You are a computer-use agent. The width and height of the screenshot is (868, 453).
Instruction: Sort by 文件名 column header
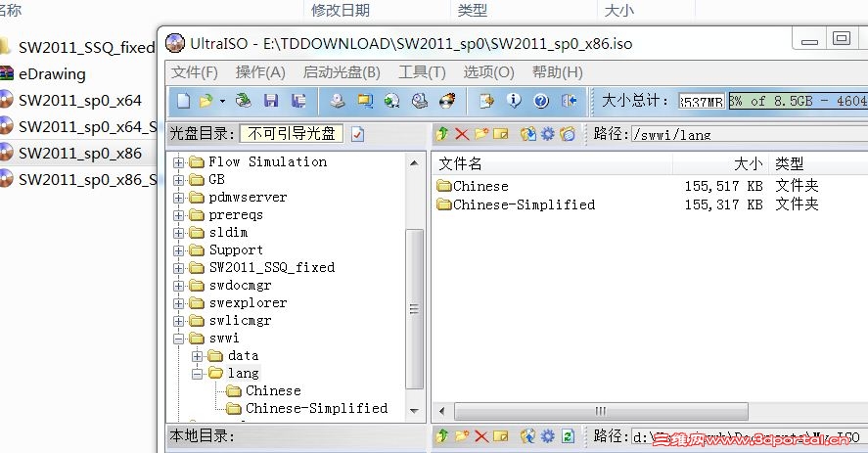(x=552, y=163)
